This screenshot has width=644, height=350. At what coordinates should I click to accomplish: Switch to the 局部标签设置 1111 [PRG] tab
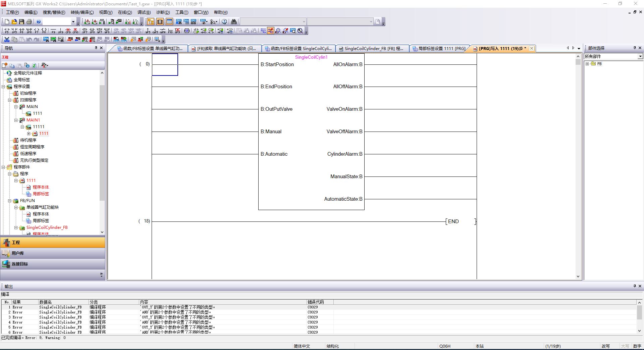click(439, 49)
